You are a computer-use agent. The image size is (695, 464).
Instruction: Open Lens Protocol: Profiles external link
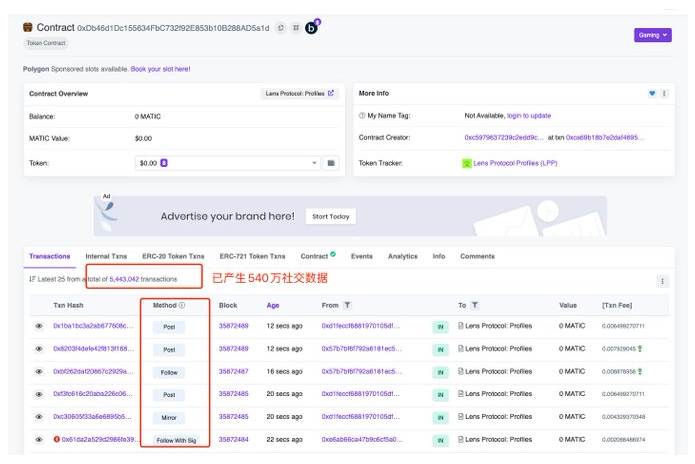(299, 94)
